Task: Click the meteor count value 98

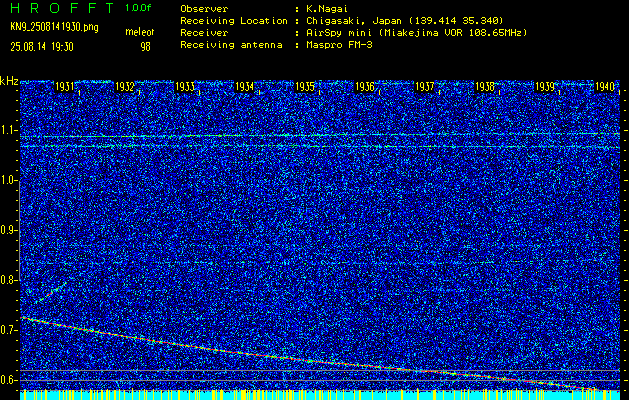Action: point(145,47)
